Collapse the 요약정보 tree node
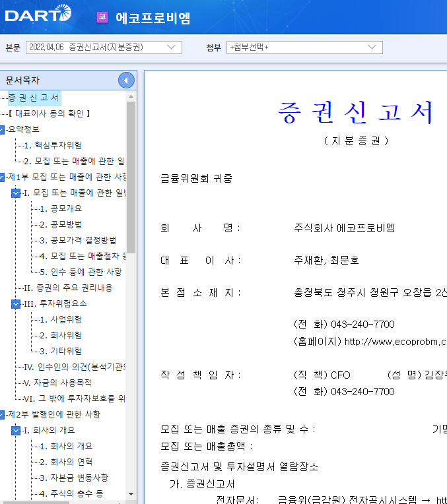Screen dimensions: 447x504 click(1, 129)
